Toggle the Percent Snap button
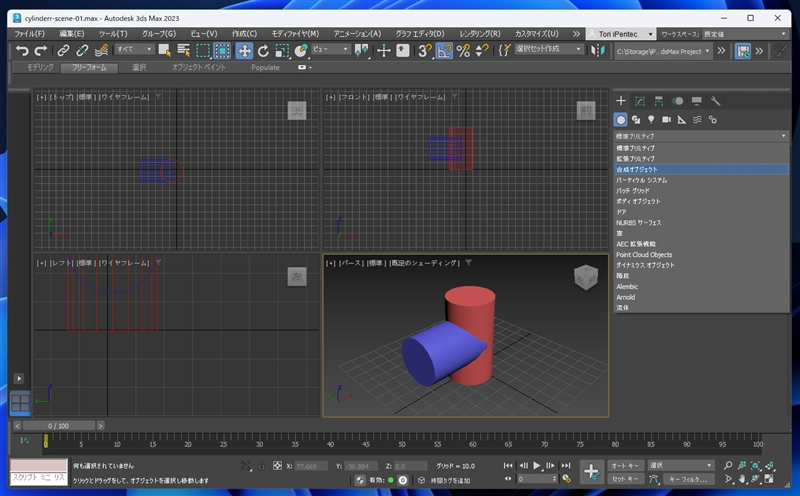The height and width of the screenshot is (496, 800). pyautogui.click(x=463, y=51)
